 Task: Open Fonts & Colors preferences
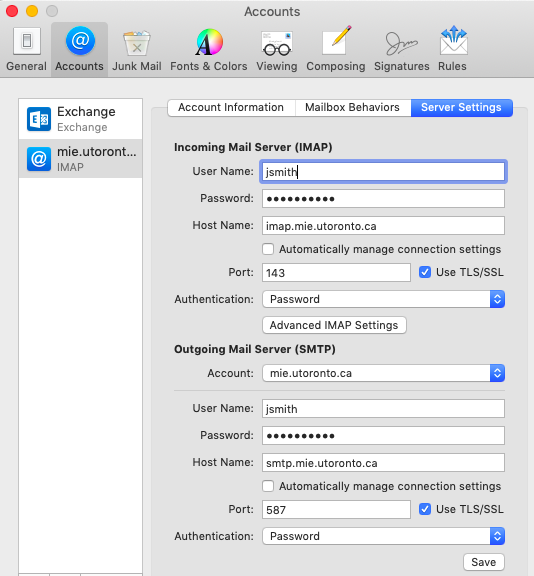[209, 49]
